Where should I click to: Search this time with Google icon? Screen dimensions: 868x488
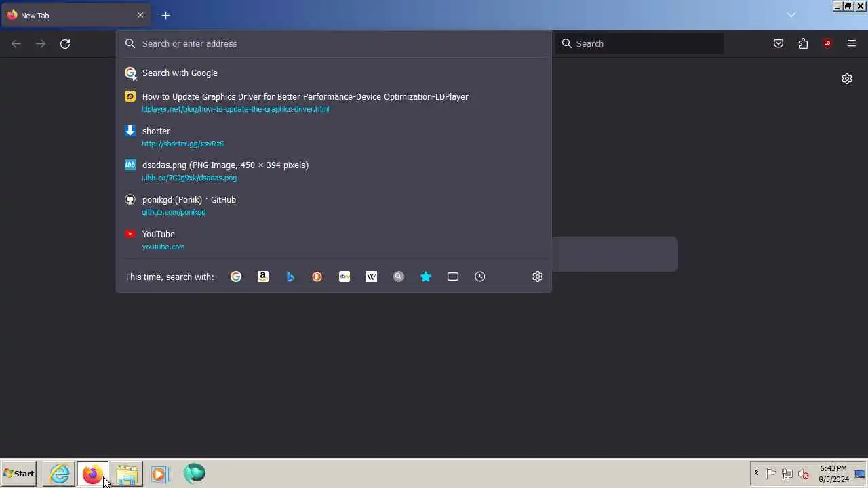coord(236,277)
